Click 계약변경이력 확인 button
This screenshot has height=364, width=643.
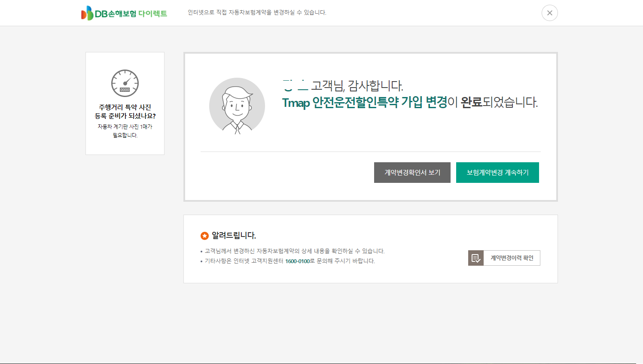click(x=504, y=258)
